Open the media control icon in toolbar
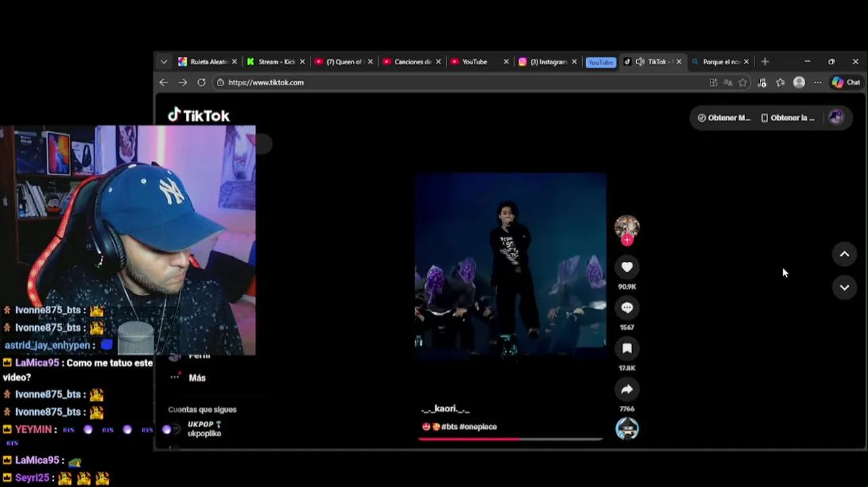This screenshot has width=868, height=487. tap(762, 83)
